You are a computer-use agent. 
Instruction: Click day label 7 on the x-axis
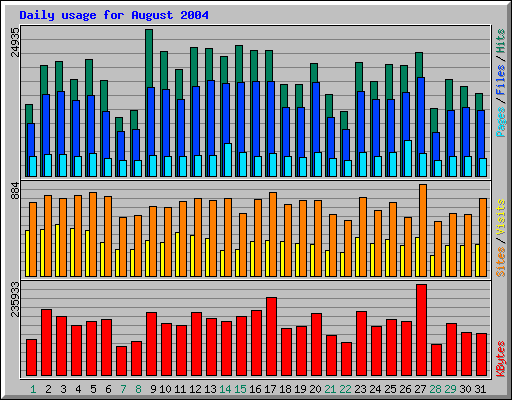[123, 389]
